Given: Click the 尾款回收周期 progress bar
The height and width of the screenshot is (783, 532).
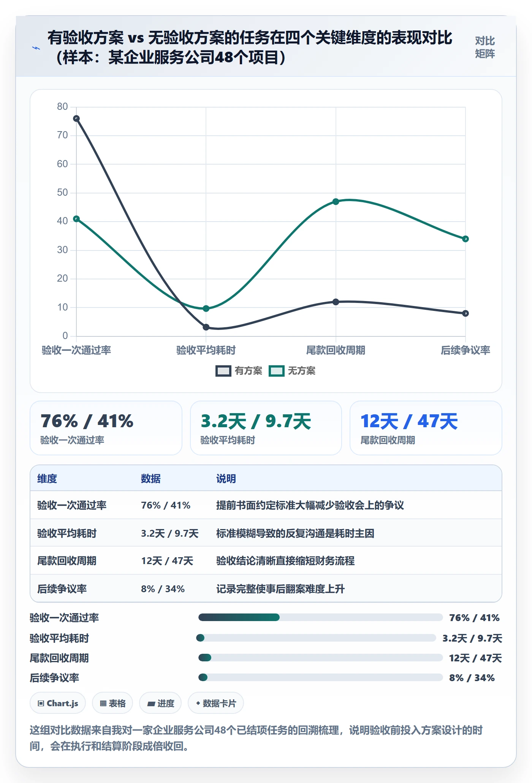Looking at the screenshot, I should [320, 658].
